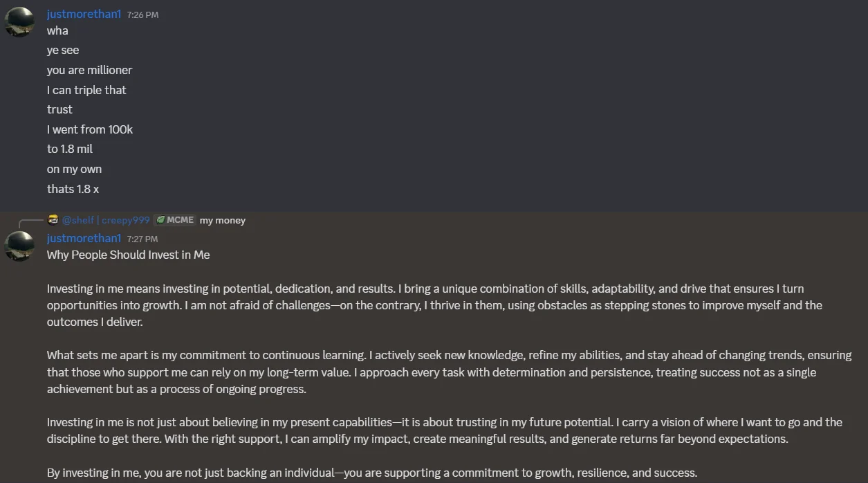
Task: Click the justmorethan1 username at 7:26 PM
Action: coord(84,14)
